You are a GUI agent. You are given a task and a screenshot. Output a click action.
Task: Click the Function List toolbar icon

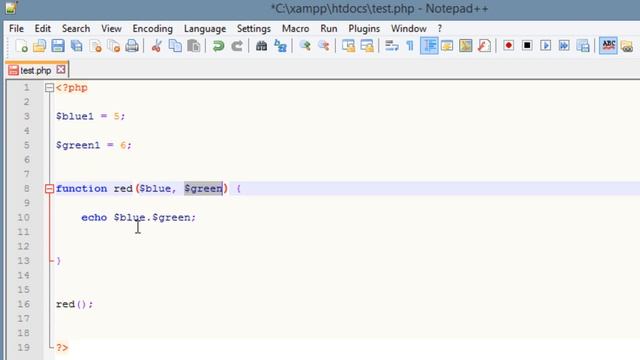point(484,46)
